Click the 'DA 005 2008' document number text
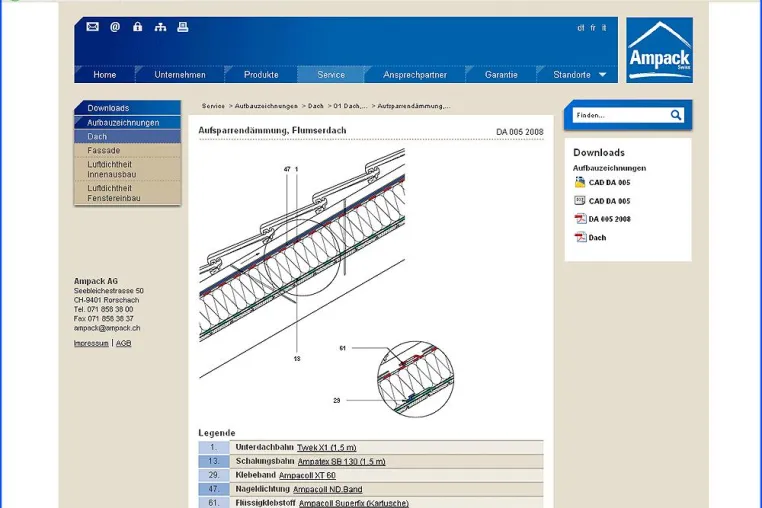This screenshot has width=762, height=508. coord(520,132)
